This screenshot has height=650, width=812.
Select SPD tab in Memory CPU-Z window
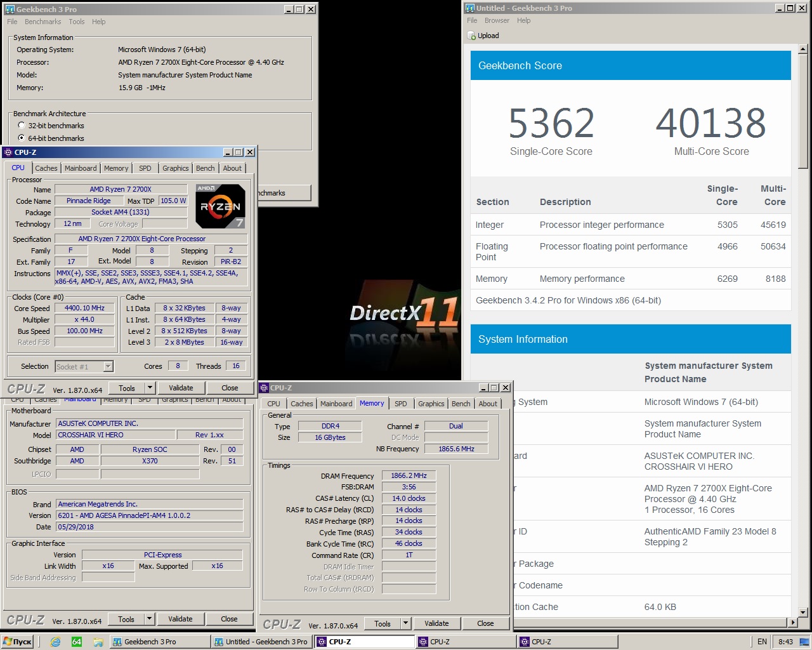[401, 404]
